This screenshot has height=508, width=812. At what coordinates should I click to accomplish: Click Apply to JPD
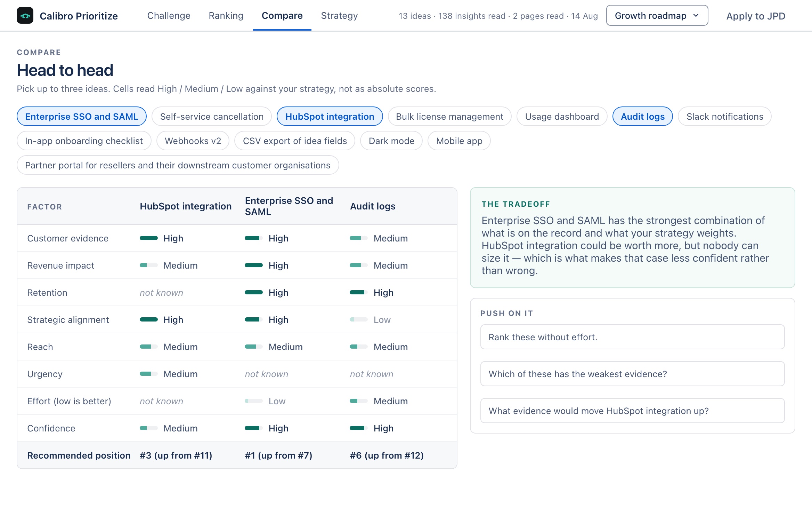(x=756, y=16)
